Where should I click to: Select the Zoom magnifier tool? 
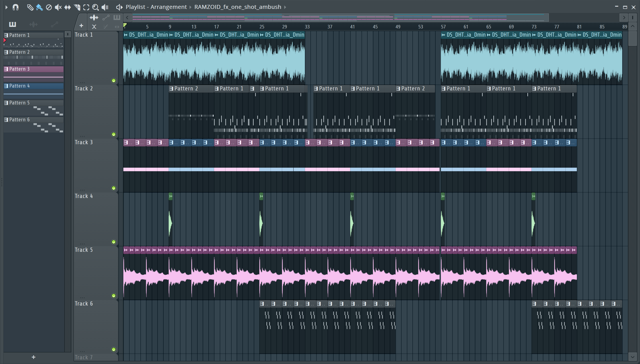click(95, 7)
